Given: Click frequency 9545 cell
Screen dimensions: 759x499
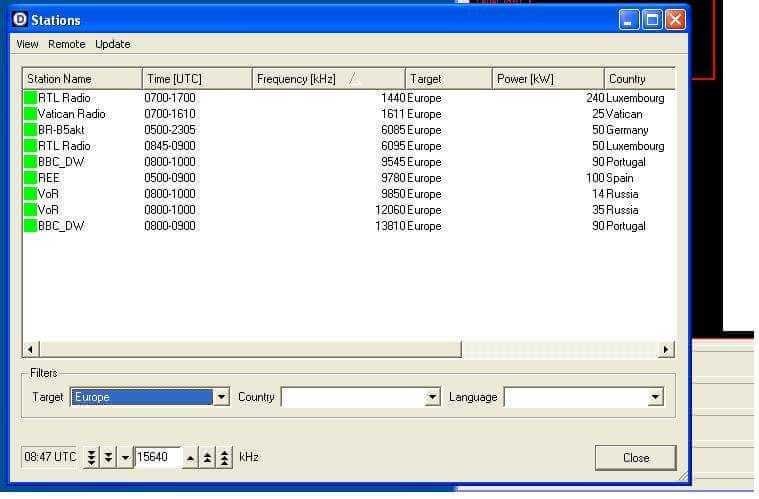Looking at the screenshot, I should tap(393, 162).
